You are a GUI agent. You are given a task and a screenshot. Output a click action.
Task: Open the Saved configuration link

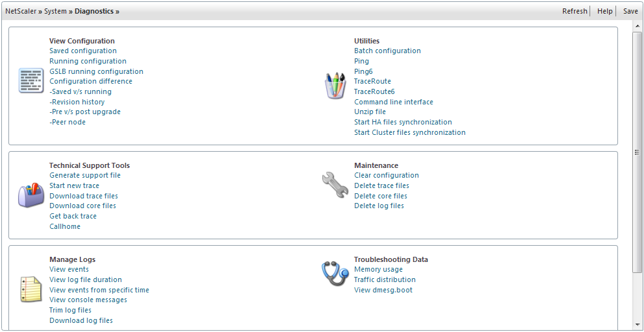tap(83, 51)
